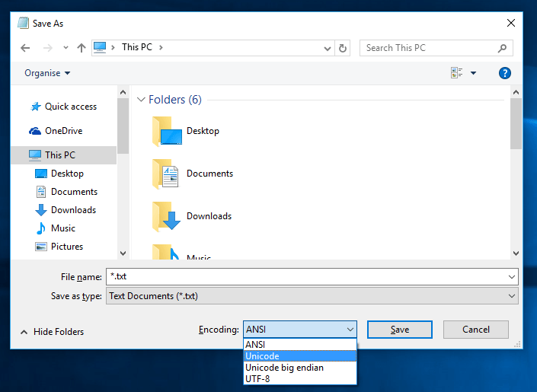Click the change view layout icon
537x392 pixels.
pos(457,73)
